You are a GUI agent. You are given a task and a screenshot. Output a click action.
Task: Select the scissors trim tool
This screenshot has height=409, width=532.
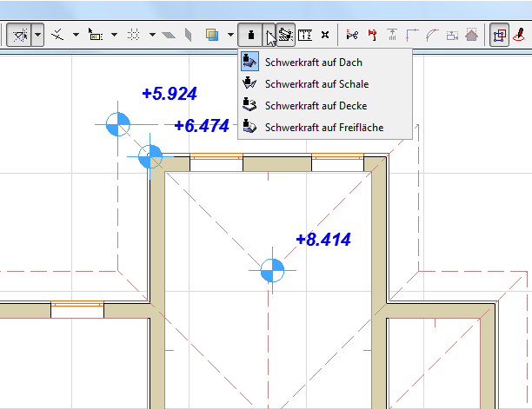(352, 35)
